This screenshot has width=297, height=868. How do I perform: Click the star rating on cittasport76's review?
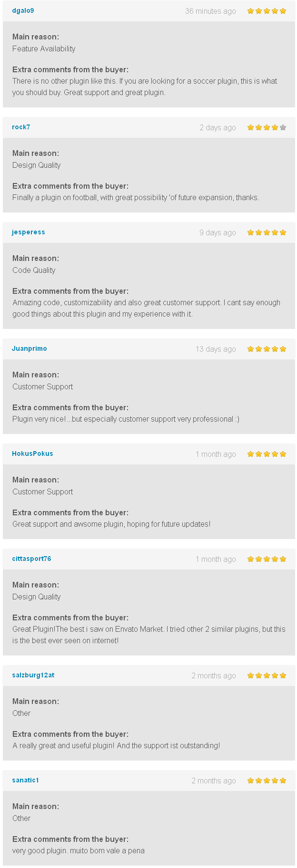coord(267,559)
